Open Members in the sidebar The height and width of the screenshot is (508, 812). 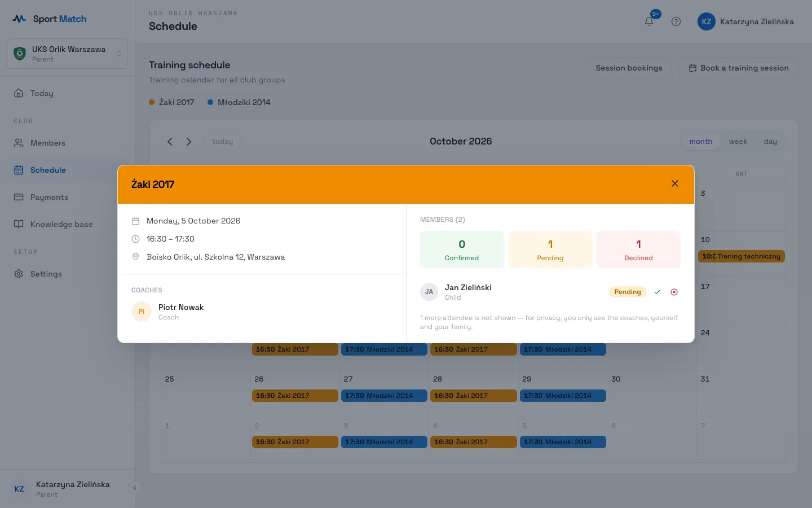point(67,143)
